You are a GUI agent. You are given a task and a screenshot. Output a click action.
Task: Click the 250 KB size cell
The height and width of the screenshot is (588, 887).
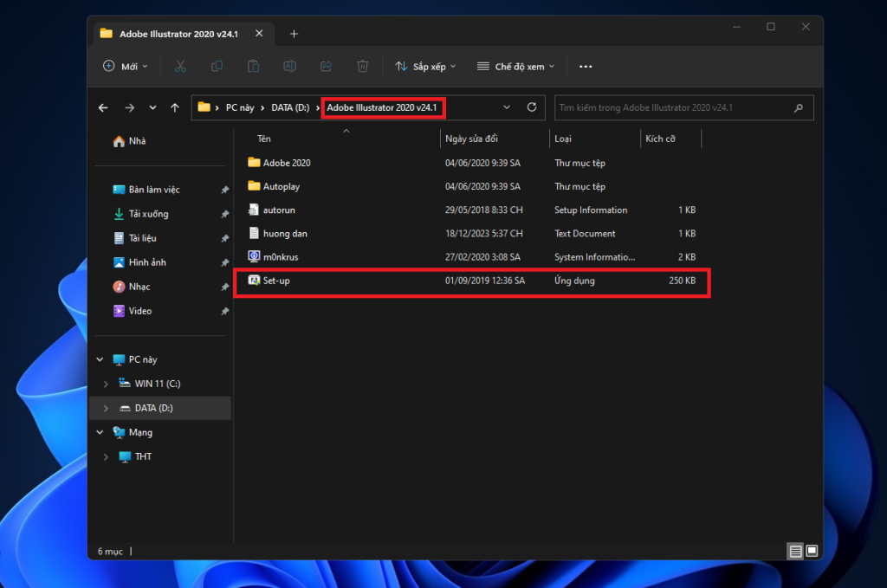(683, 281)
